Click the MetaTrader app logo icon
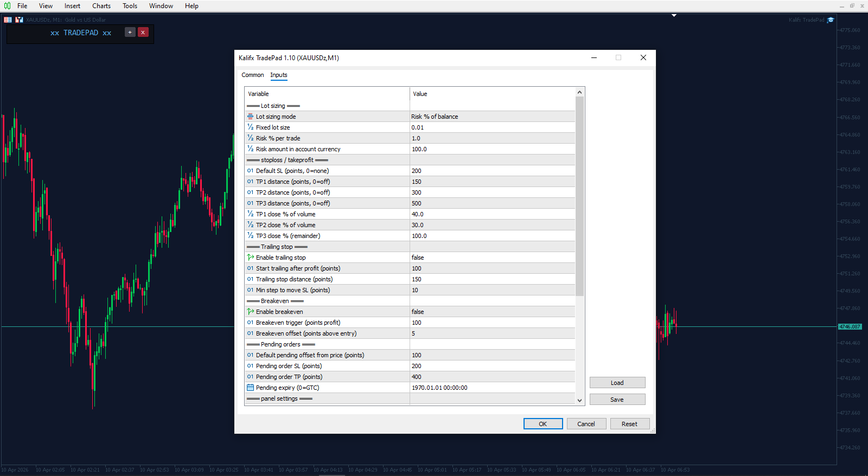868x476 pixels. tap(7, 6)
